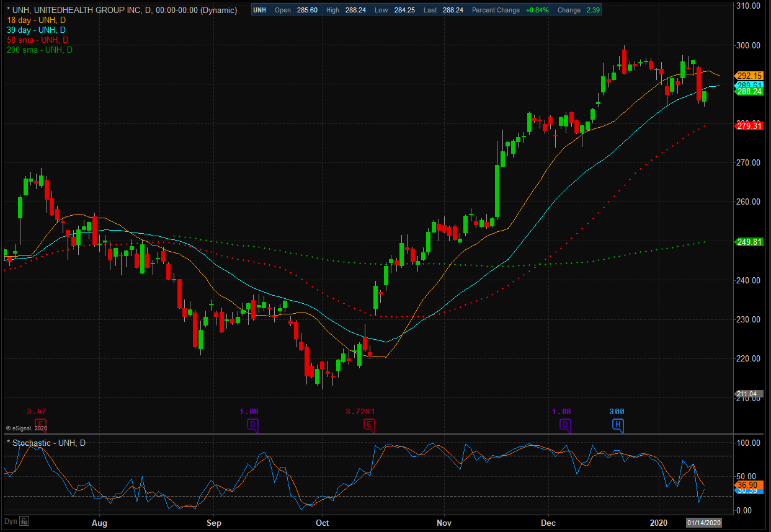Click the Percent Change +0.84% field

(x=510, y=11)
